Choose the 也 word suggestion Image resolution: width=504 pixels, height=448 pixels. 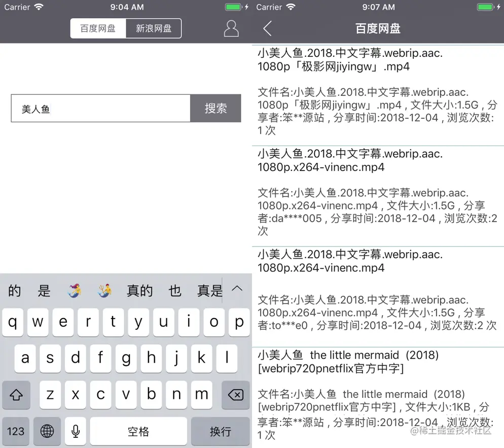pyautogui.click(x=175, y=291)
